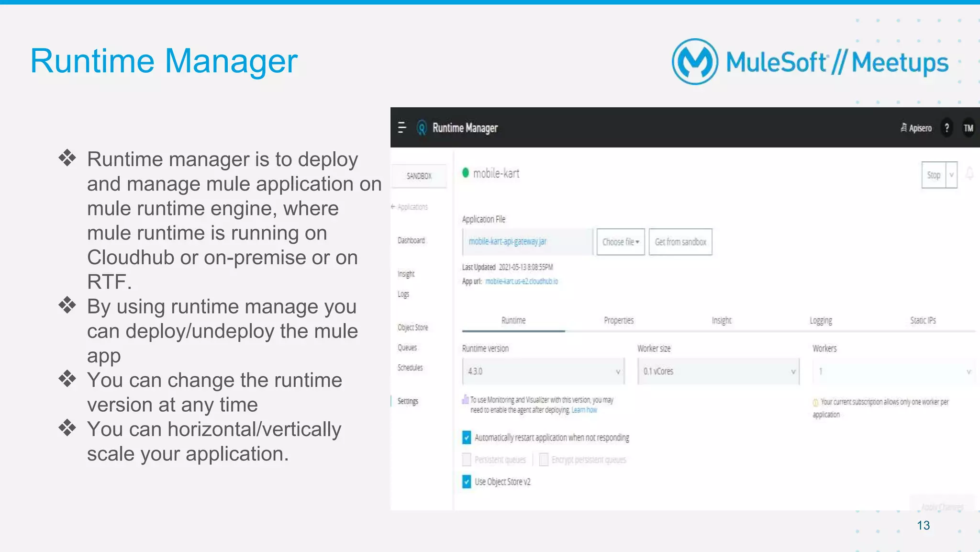Switch to the Runtime tab
The height and width of the screenshot is (552, 980).
513,320
